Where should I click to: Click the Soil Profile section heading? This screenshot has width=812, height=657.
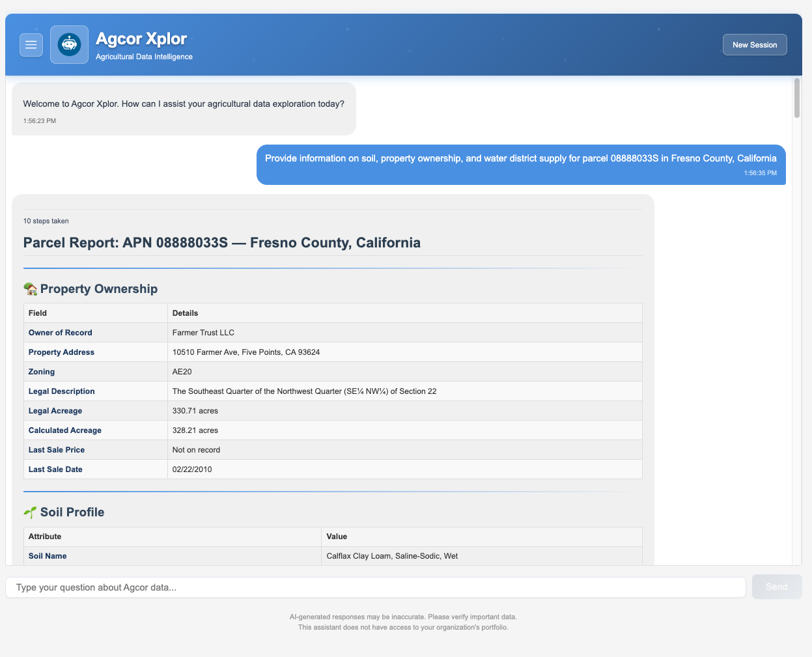pos(72,512)
